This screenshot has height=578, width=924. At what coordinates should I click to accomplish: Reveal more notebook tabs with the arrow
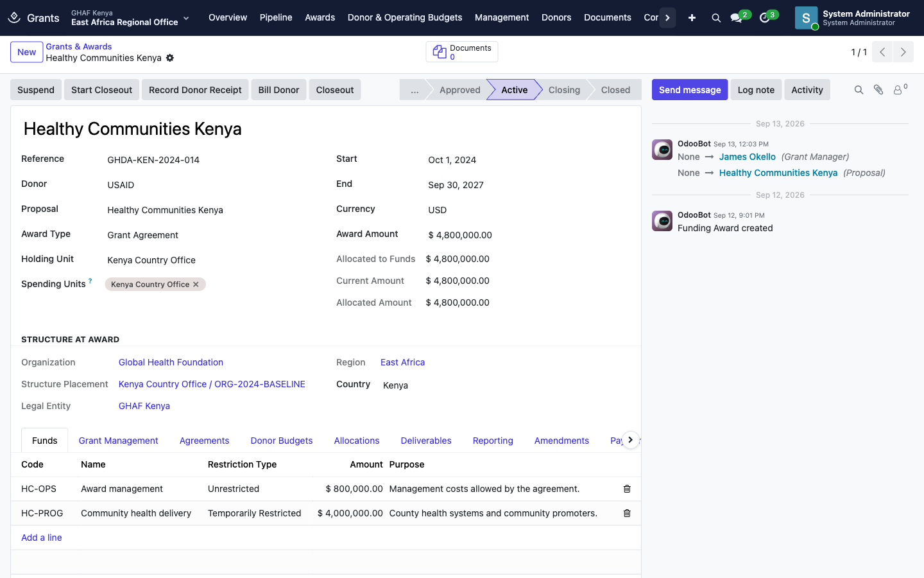[631, 440]
